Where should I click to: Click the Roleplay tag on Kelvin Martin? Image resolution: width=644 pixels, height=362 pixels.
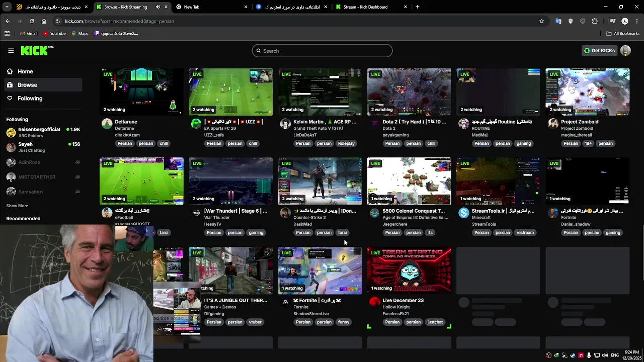[346, 143]
